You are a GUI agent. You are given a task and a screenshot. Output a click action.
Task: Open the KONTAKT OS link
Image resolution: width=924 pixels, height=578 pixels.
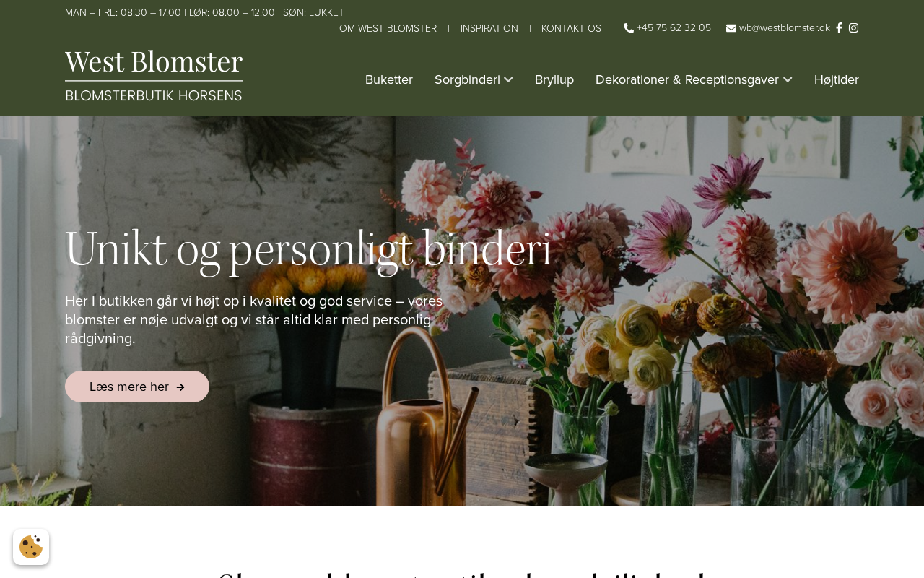571,28
